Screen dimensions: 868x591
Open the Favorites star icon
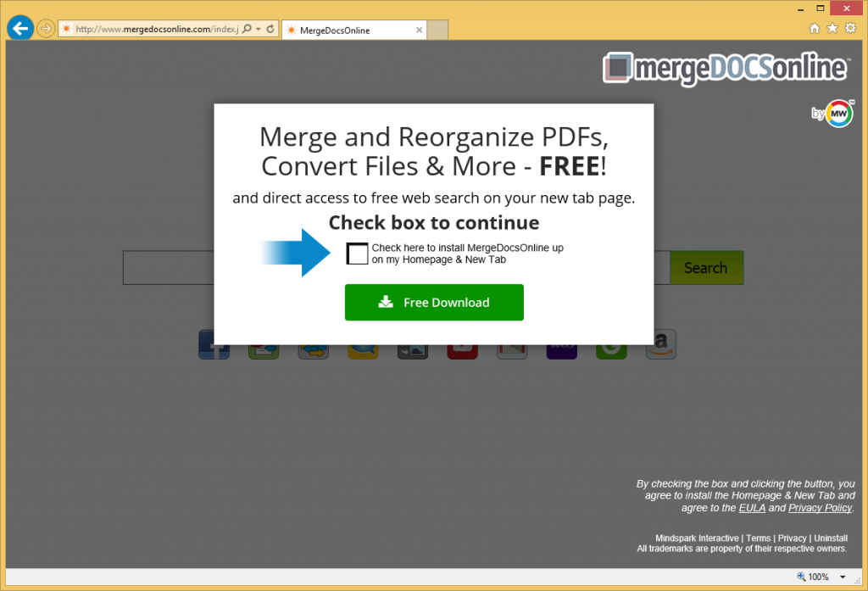832,29
